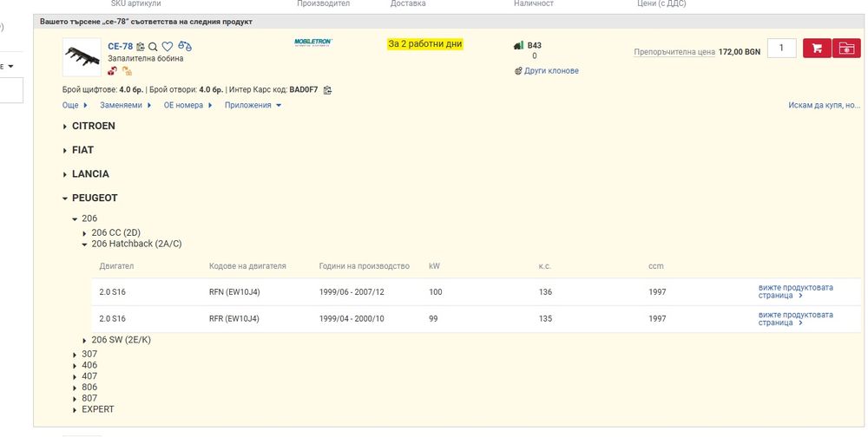Click the quantity input field showing 1

point(782,49)
